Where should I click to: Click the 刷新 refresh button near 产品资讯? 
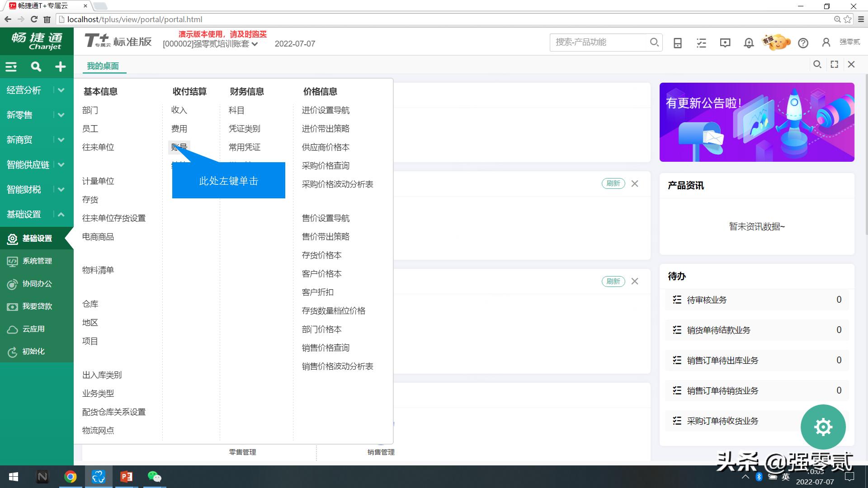click(x=613, y=183)
